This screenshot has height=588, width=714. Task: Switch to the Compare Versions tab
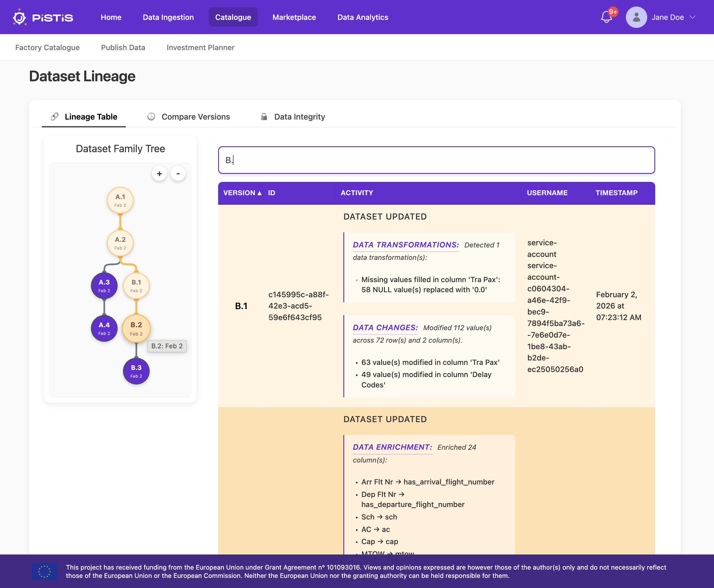point(188,117)
